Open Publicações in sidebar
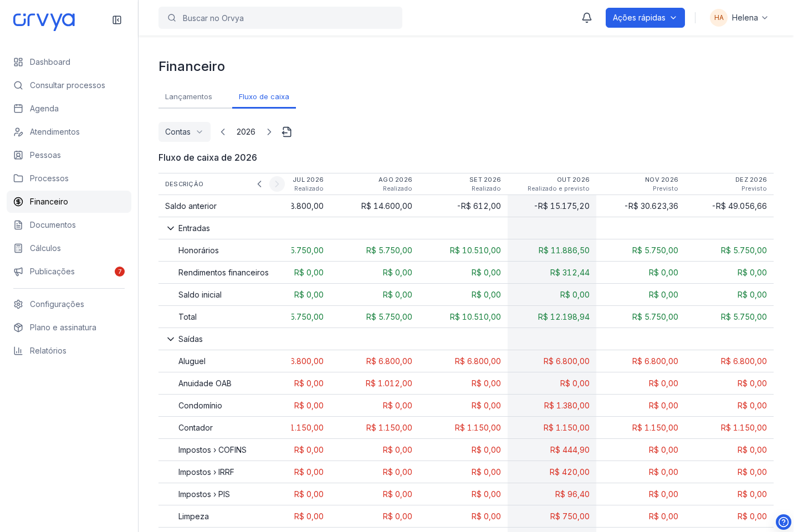This screenshot has height=532, width=798. 69,272
